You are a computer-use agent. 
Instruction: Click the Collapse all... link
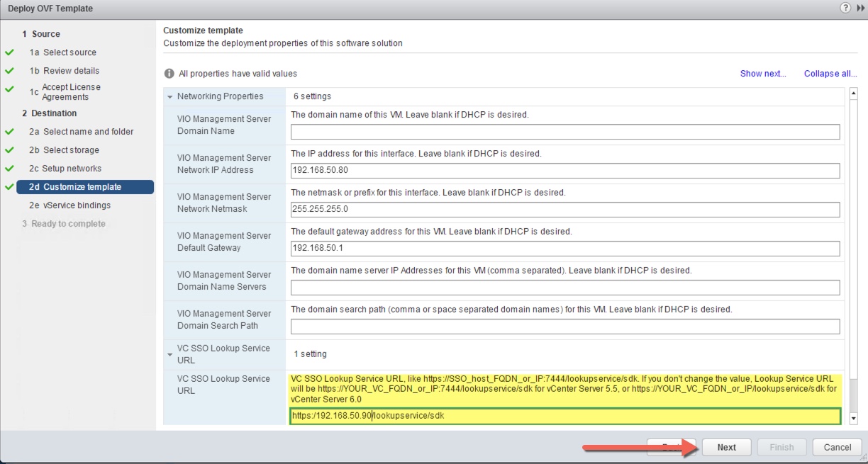830,74
